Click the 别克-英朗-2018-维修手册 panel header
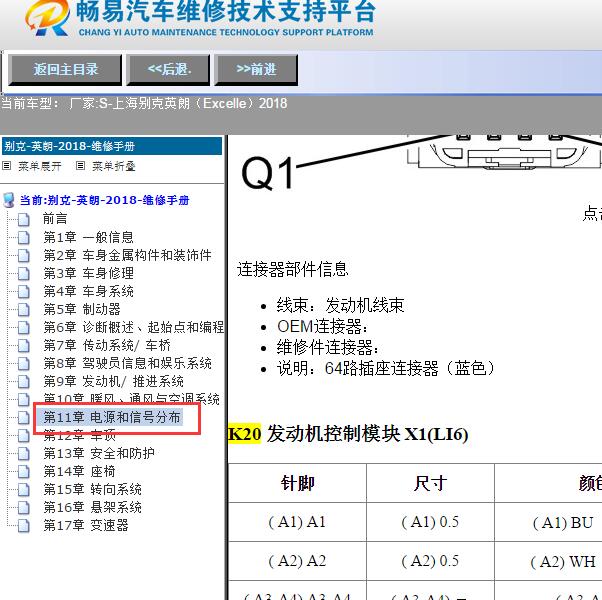The height and width of the screenshot is (600, 602). (x=112, y=146)
